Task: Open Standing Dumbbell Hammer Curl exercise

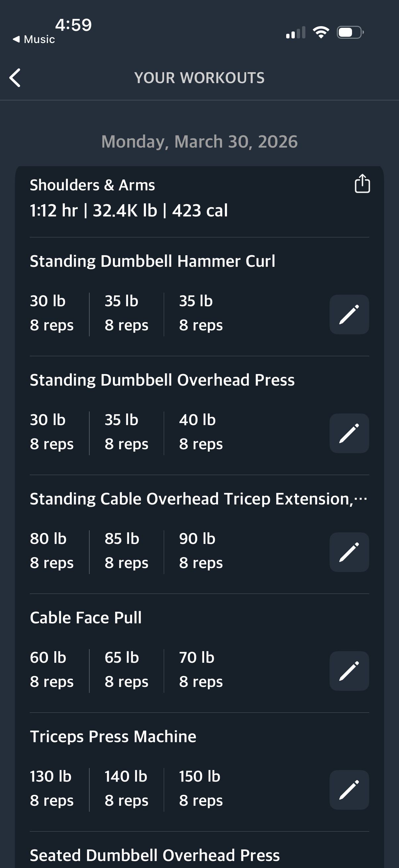Action: pyautogui.click(x=152, y=261)
